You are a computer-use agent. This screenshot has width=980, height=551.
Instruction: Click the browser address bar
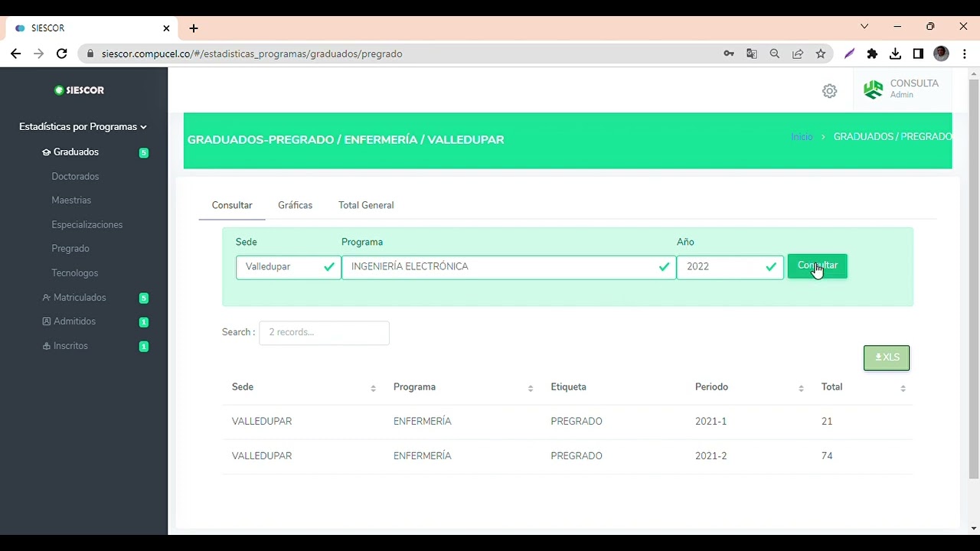[398, 54]
